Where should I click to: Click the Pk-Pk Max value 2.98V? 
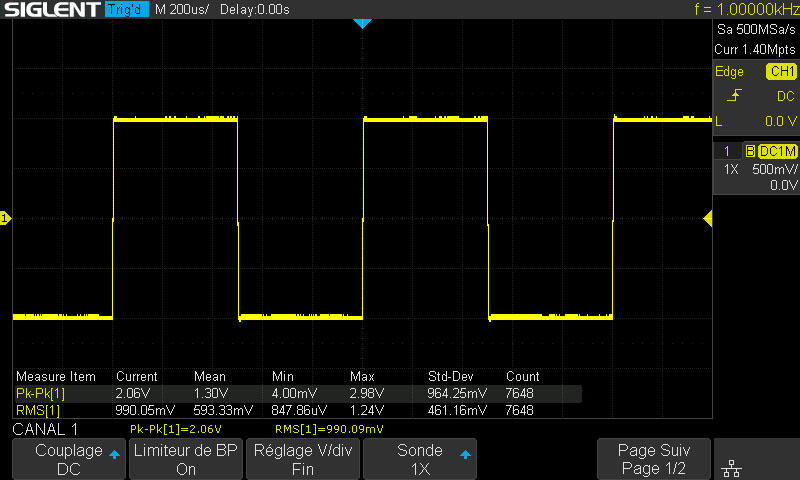coord(367,393)
